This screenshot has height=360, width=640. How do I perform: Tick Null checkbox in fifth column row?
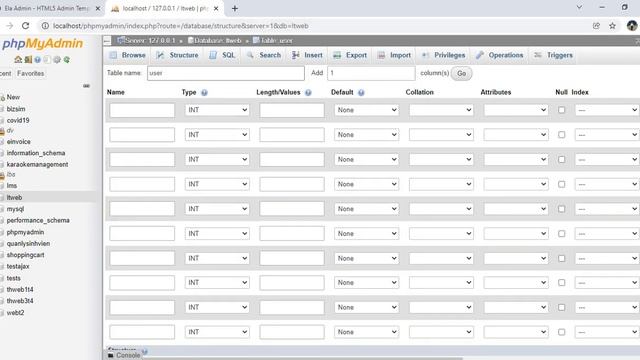[562, 209]
